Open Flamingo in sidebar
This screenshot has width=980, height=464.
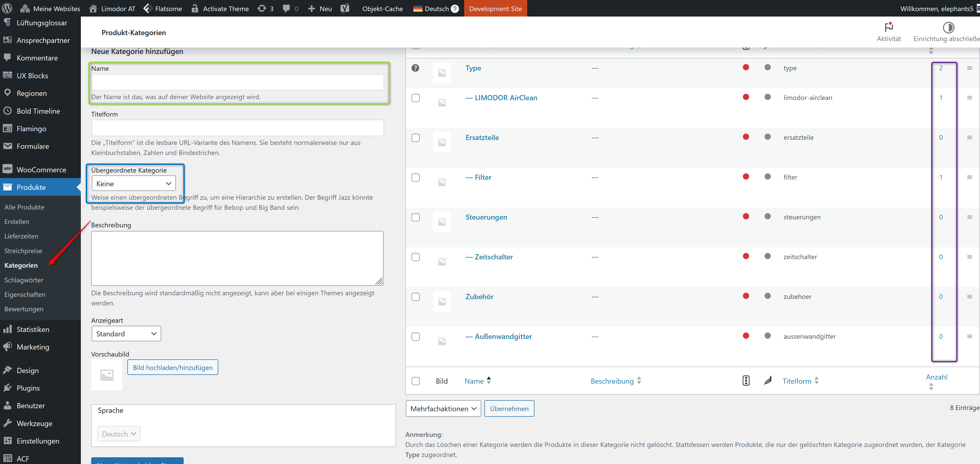tap(31, 129)
